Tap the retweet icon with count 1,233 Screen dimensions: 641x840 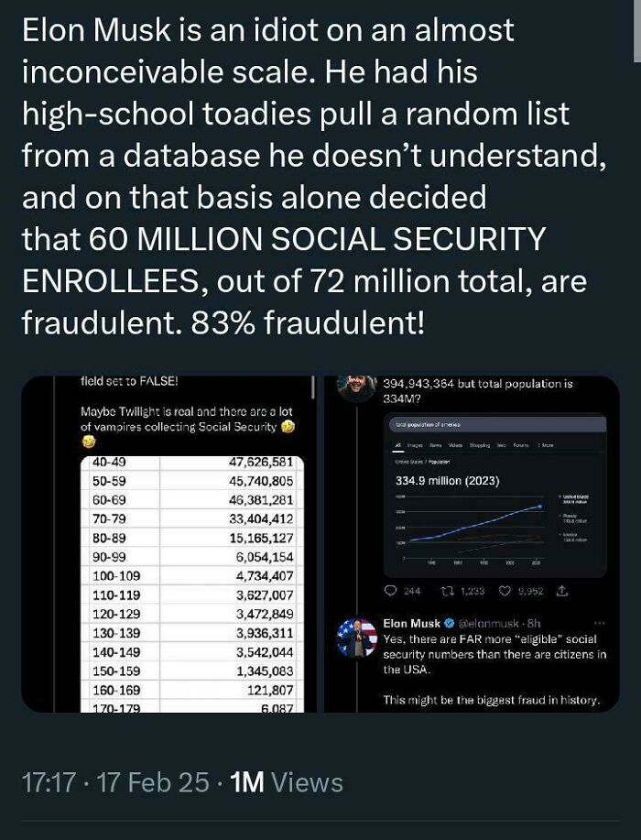coord(449,591)
